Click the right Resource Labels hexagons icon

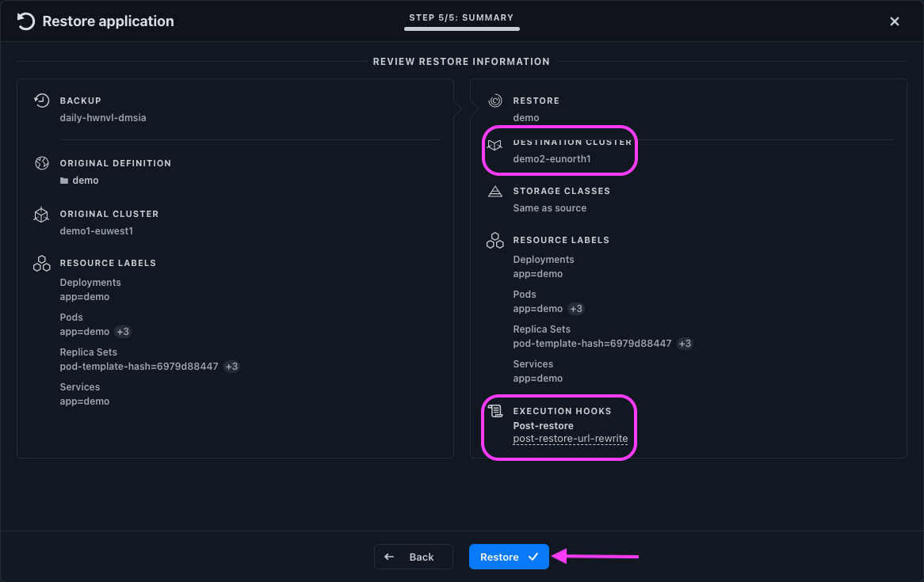(495, 241)
